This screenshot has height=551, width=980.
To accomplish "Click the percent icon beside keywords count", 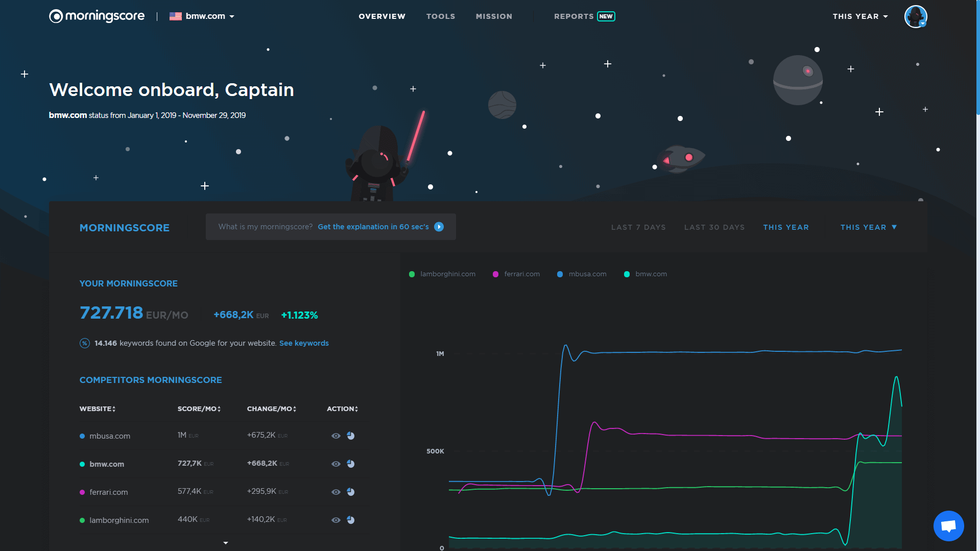I will tap(85, 343).
